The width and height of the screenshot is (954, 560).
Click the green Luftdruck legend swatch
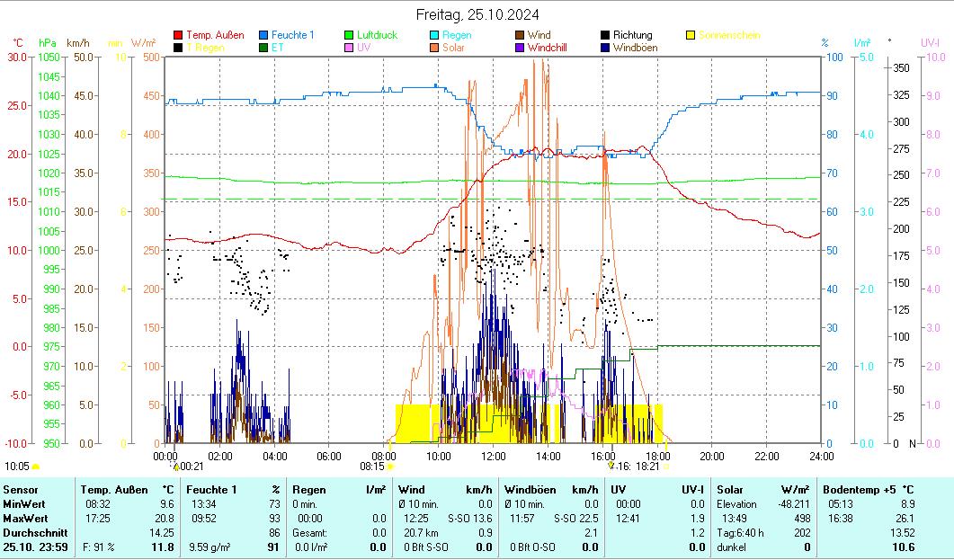pos(349,35)
